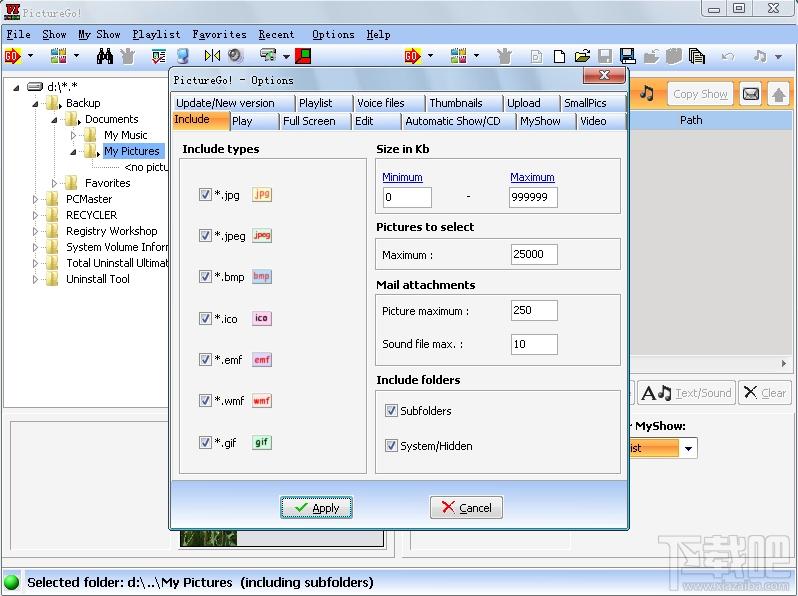The width and height of the screenshot is (798, 596).
Task: Open the Options menu
Action: tap(333, 34)
